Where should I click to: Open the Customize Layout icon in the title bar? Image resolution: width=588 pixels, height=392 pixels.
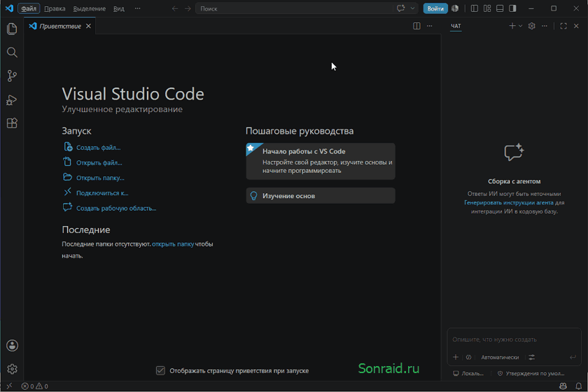coord(487,8)
